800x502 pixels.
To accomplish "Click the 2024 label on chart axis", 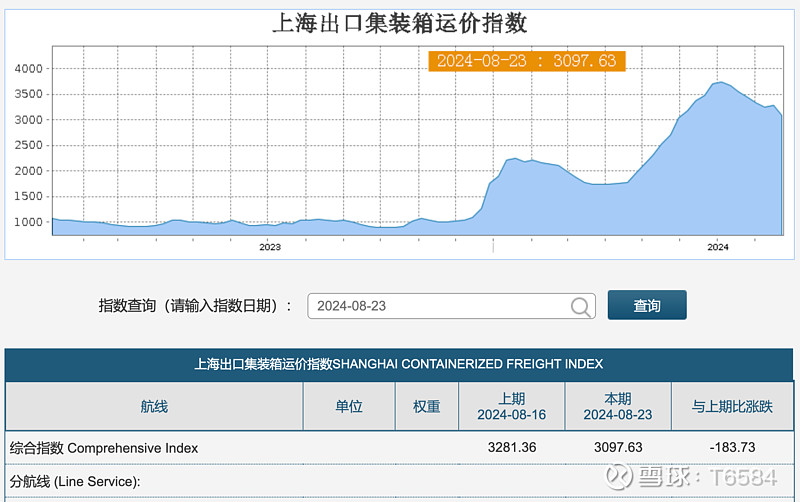I will click(x=718, y=247).
